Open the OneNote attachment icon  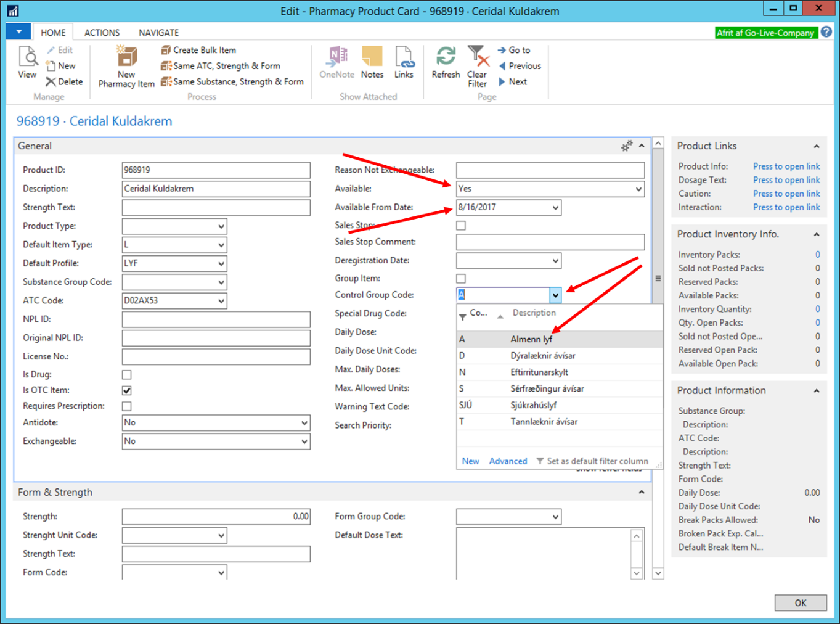pyautogui.click(x=337, y=57)
